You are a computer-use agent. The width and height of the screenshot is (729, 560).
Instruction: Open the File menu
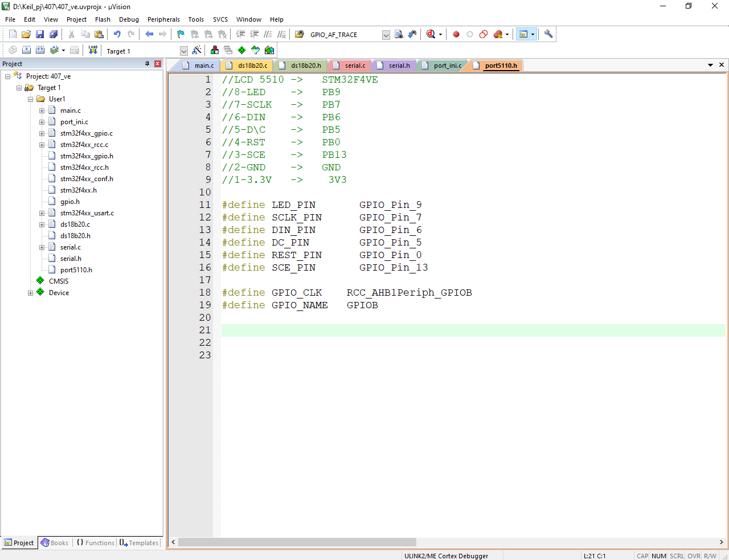click(x=10, y=19)
